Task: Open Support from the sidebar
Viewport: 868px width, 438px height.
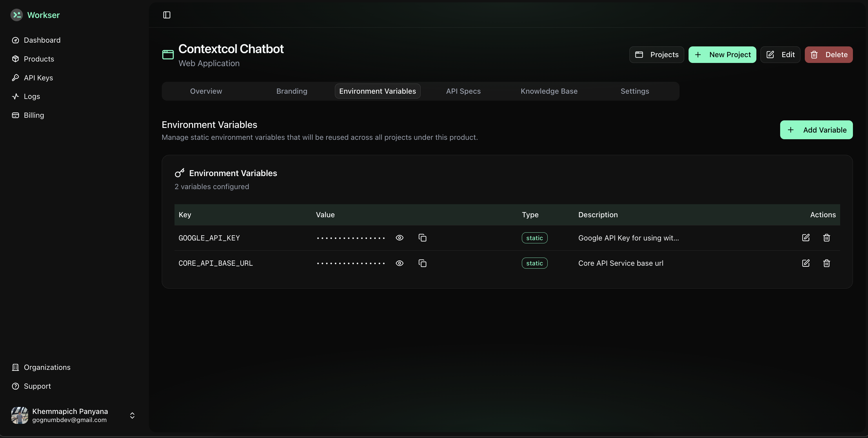Action: click(x=37, y=386)
